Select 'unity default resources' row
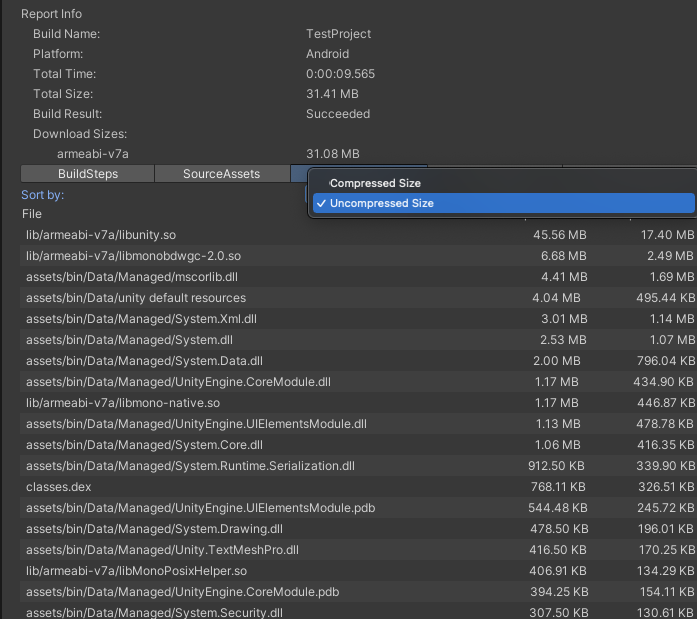This screenshot has width=697, height=619. point(358,298)
